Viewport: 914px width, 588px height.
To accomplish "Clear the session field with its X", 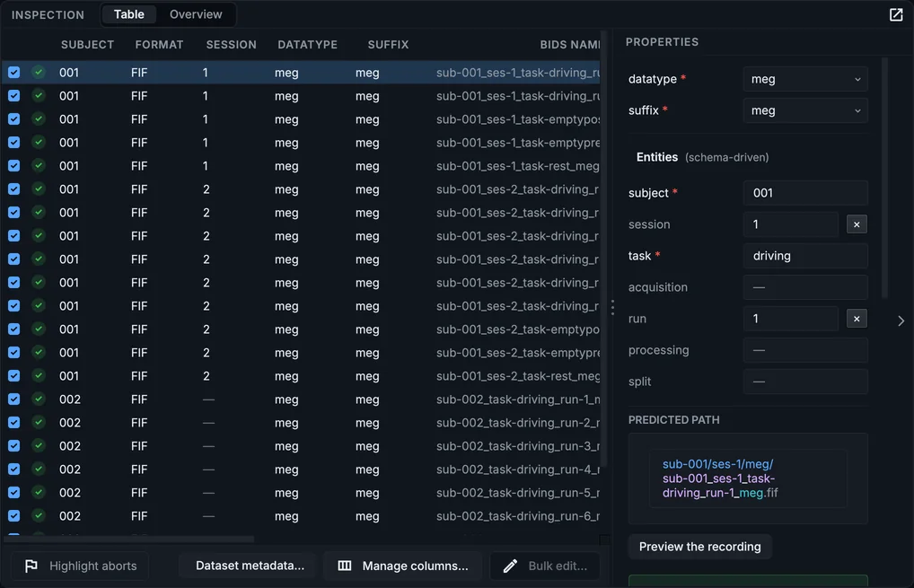I will click(x=857, y=224).
